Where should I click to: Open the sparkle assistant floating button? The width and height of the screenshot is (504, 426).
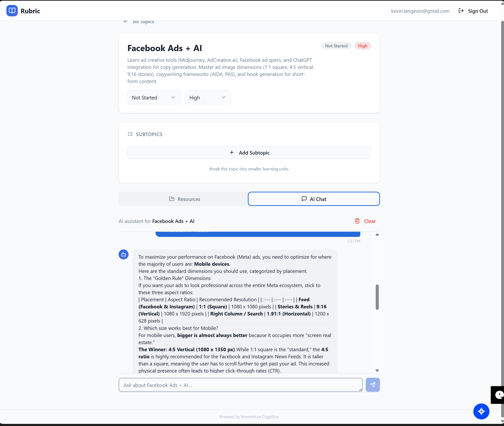(481, 411)
